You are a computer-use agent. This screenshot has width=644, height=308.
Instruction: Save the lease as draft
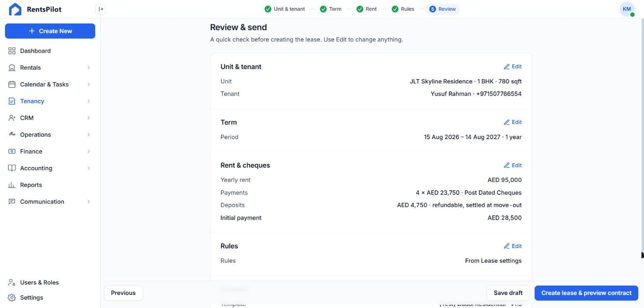pos(508,293)
